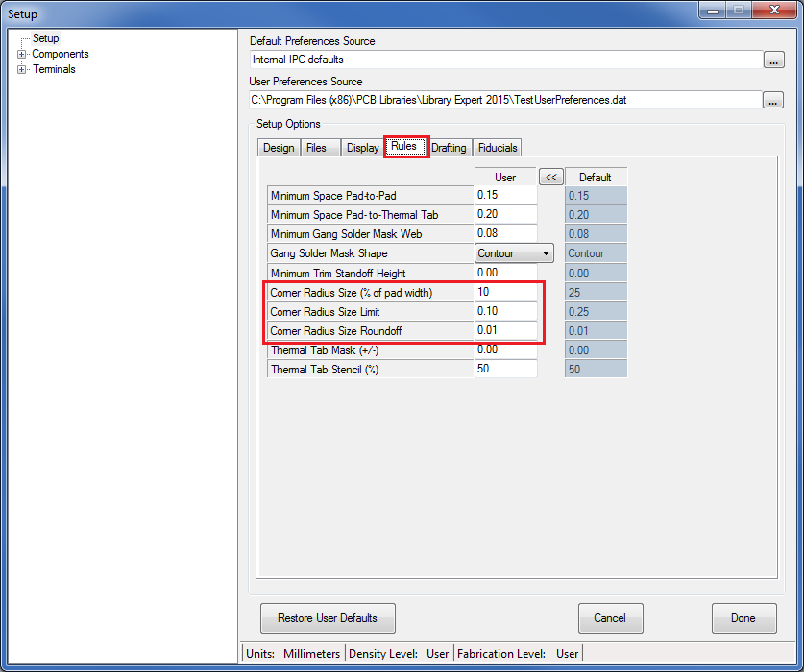Open the Gang Solder Mask Shape dropdown
804x672 pixels.
click(x=546, y=253)
